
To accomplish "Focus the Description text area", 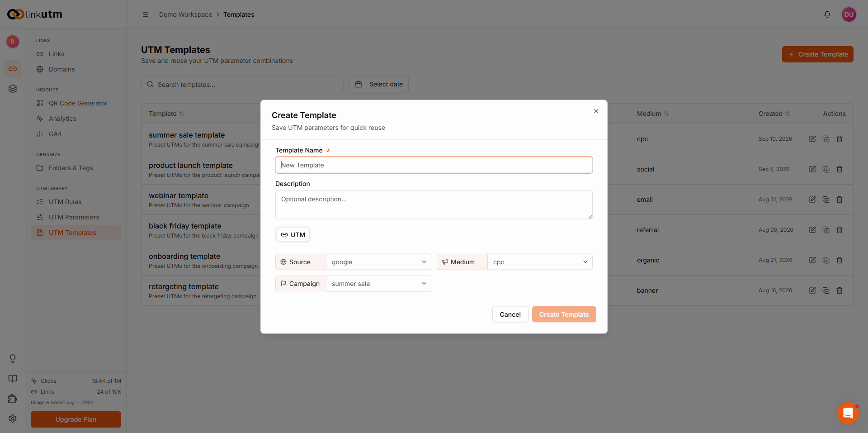I will coord(434,205).
